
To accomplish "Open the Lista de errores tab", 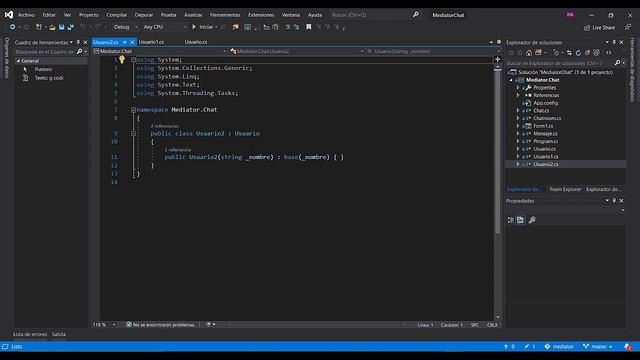I will click(30, 334).
